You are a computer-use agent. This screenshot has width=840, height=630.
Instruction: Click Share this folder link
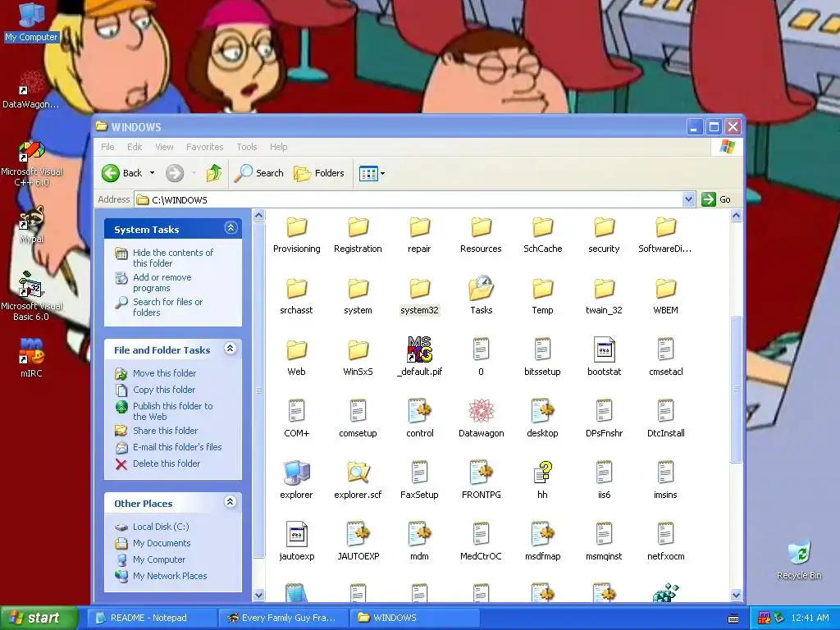tap(165, 431)
